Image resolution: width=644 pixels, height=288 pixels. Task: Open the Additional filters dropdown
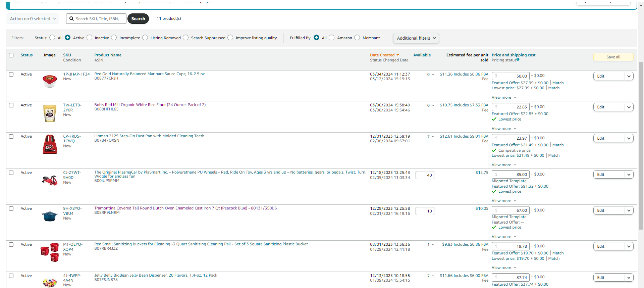click(x=416, y=38)
